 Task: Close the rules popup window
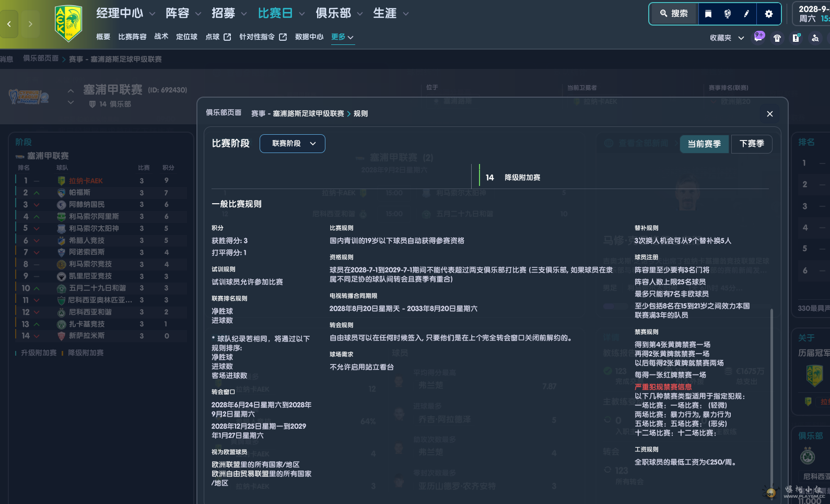[769, 114]
